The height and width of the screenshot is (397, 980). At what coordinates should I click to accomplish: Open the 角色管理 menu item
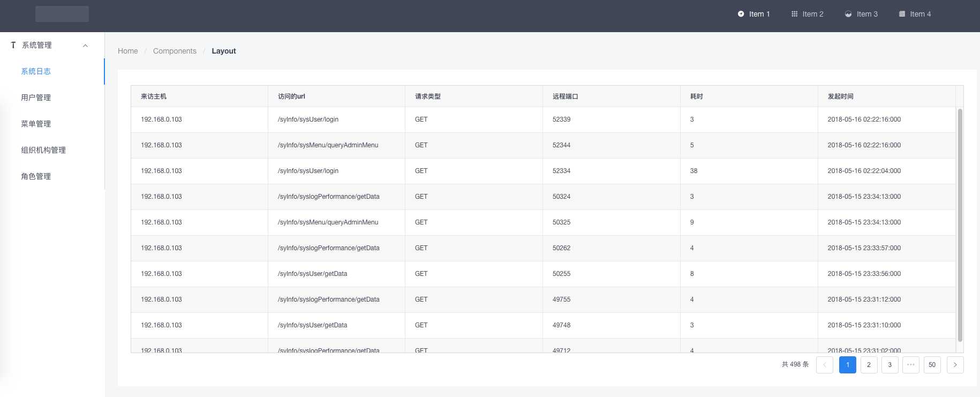click(52, 176)
